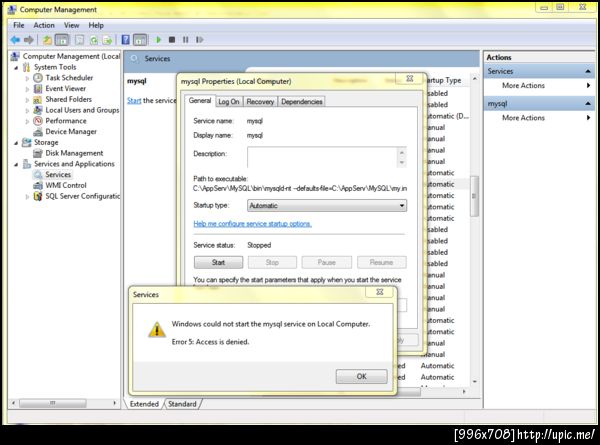Select Computer Management (Local) root node

(71, 56)
